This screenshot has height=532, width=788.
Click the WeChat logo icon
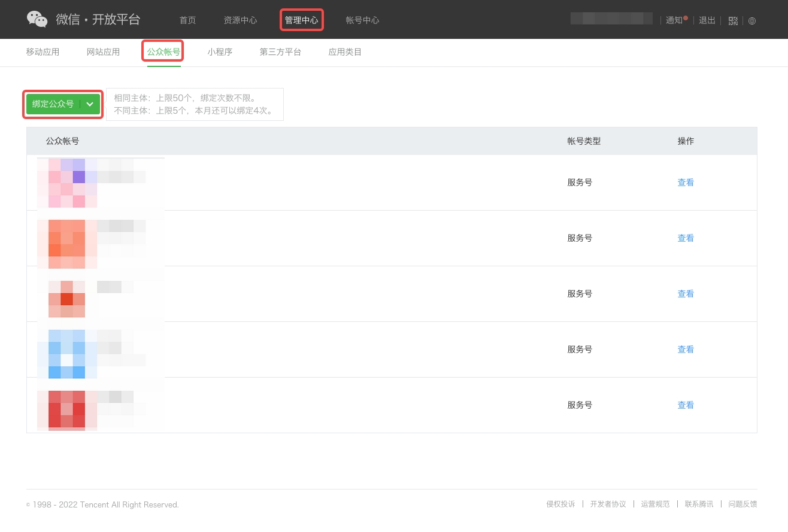pos(37,19)
